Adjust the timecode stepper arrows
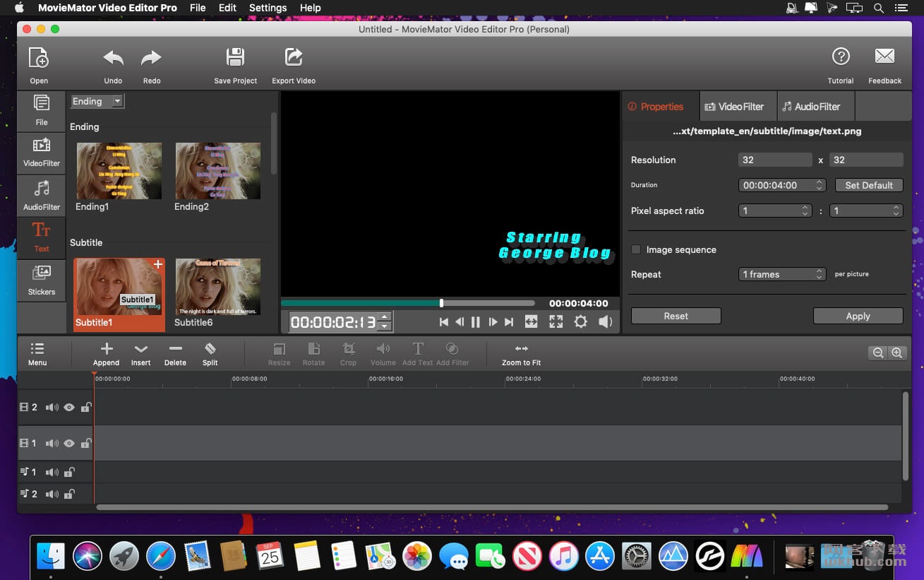Screen dimensions: 924x580 click(x=384, y=322)
